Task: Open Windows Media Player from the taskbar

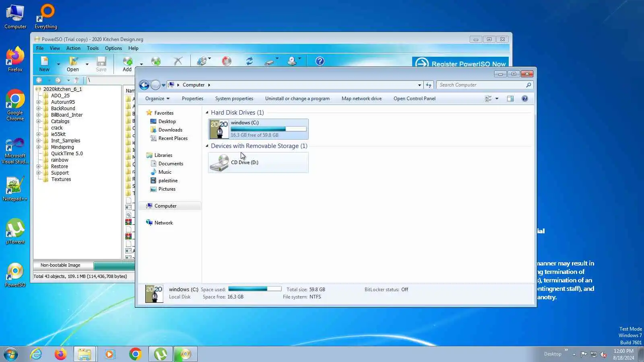Action: tap(109, 354)
